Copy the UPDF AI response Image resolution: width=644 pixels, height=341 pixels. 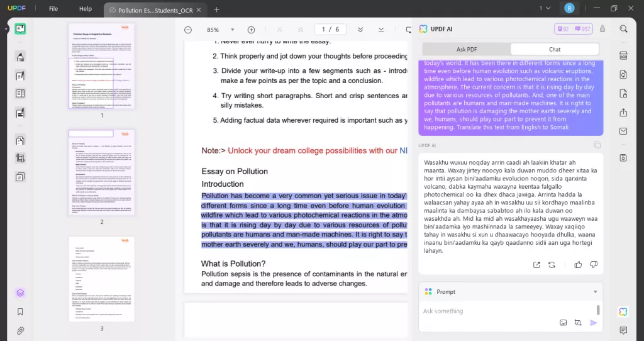[x=597, y=145]
